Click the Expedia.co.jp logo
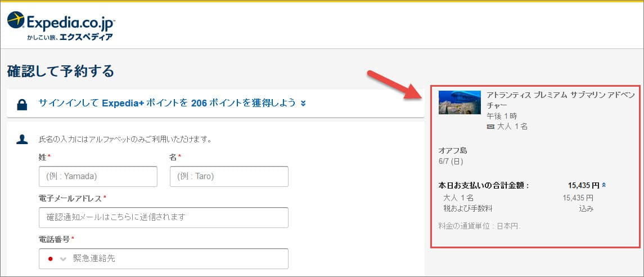Image resolution: width=644 pixels, height=277 pixels. coord(61,26)
